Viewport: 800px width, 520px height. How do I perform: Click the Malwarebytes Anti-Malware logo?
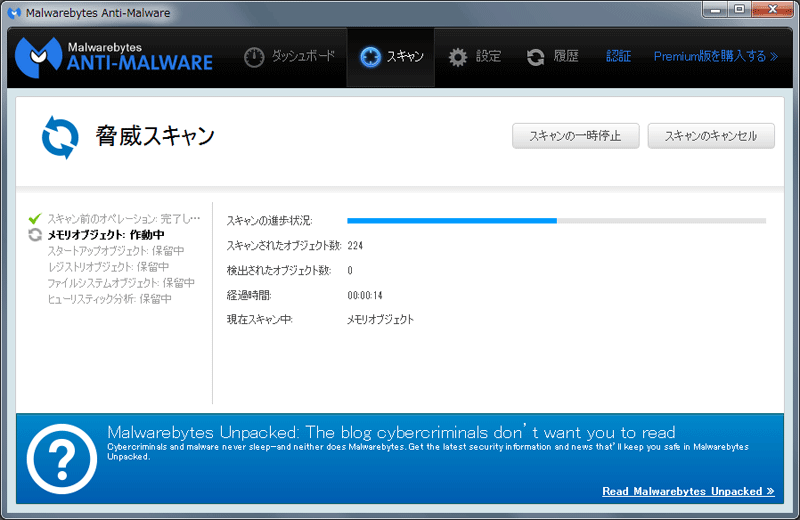click(114, 57)
